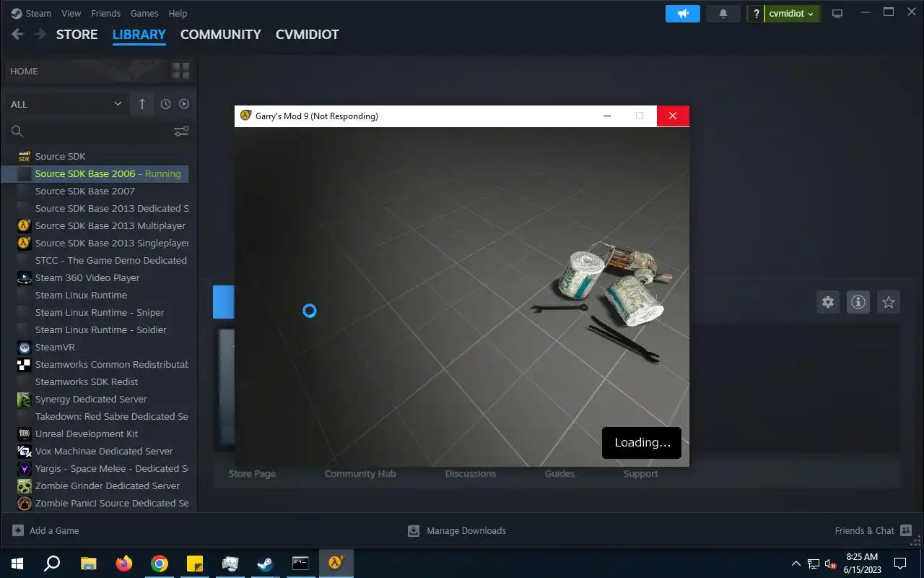
Task: Select Synergy Dedicated Server
Action: coord(95,399)
